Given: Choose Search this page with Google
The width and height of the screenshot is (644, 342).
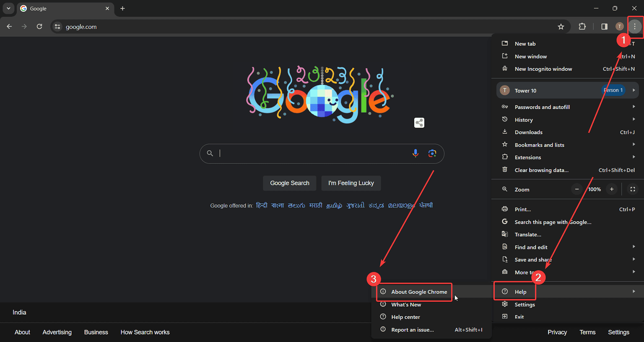Looking at the screenshot, I should tap(568, 222).
